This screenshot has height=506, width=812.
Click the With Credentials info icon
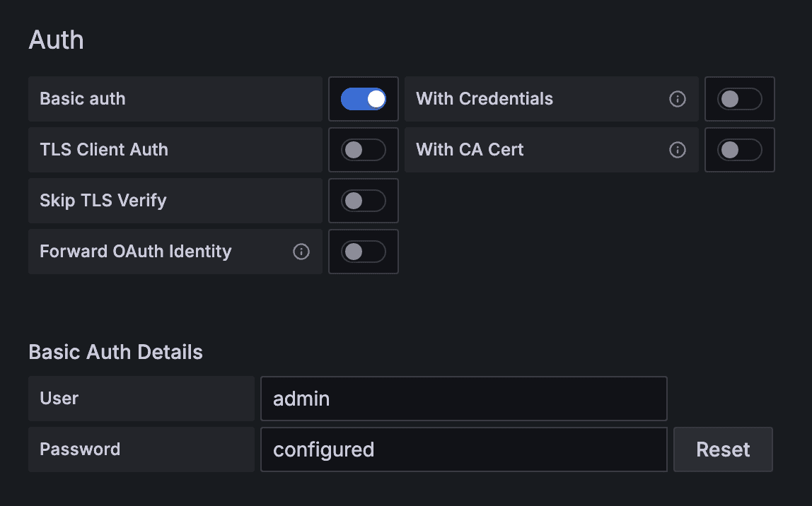pyautogui.click(x=678, y=99)
